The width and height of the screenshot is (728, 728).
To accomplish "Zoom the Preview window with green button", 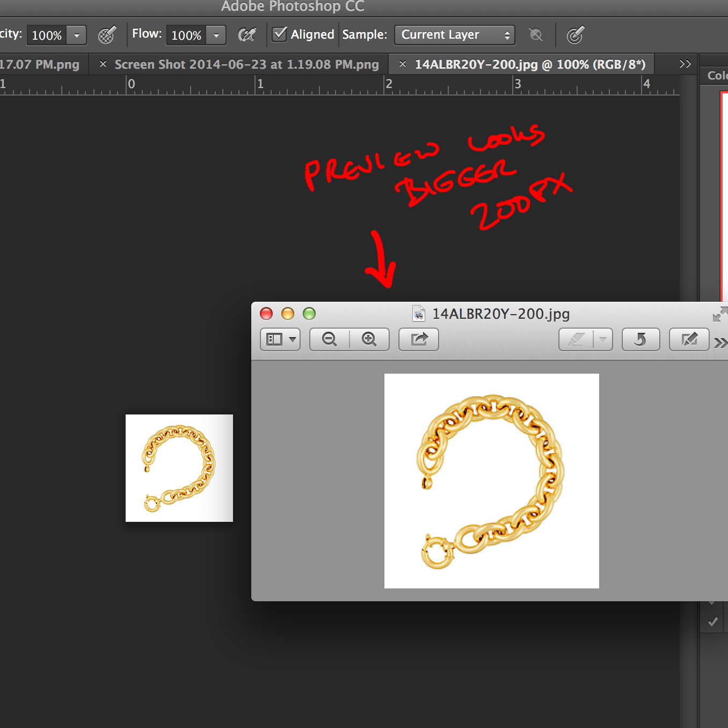I will pos(309,314).
